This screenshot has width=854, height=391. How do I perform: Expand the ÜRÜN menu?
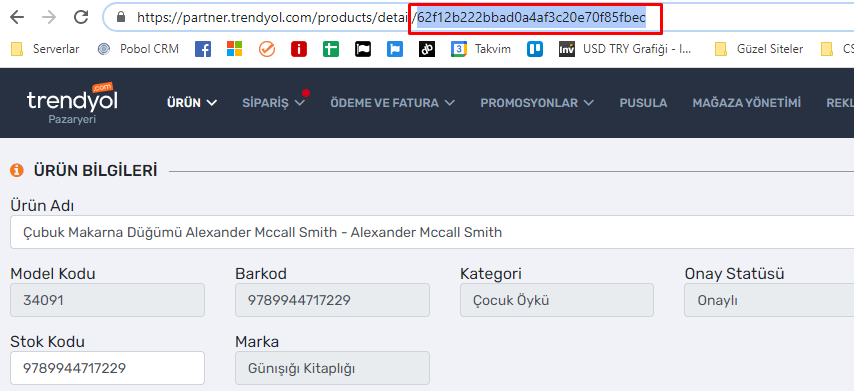[192, 102]
